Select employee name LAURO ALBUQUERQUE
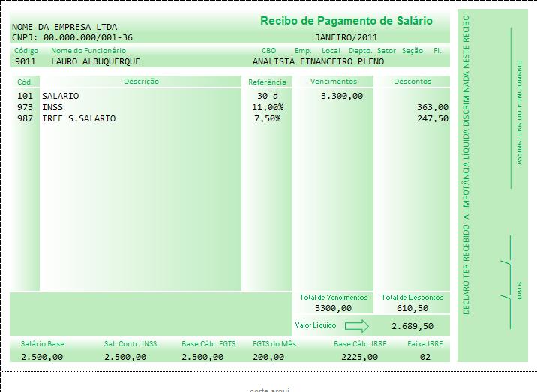Screen dimensions: 537x392 tap(95, 61)
